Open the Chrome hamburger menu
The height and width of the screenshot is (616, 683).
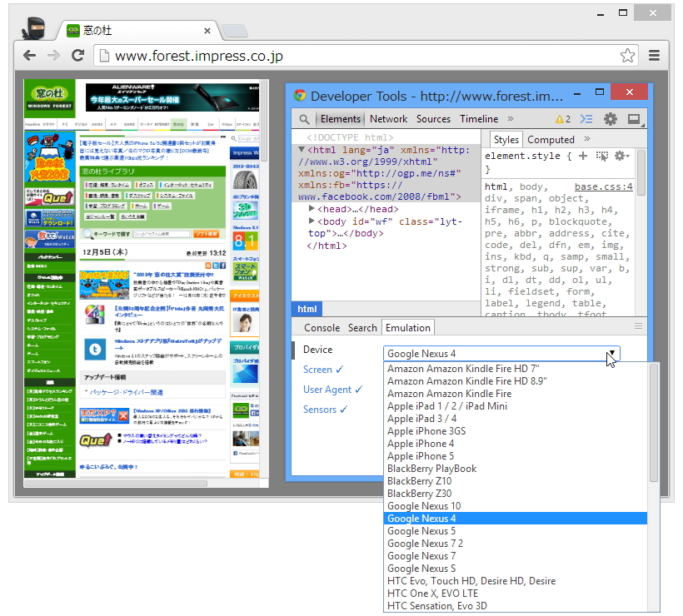click(x=654, y=55)
